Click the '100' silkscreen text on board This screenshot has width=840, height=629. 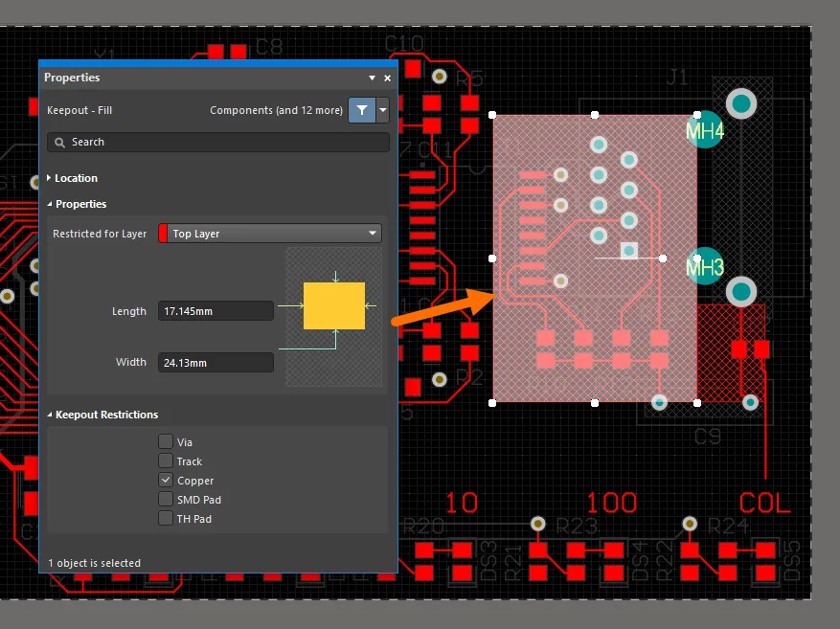pyautogui.click(x=612, y=504)
